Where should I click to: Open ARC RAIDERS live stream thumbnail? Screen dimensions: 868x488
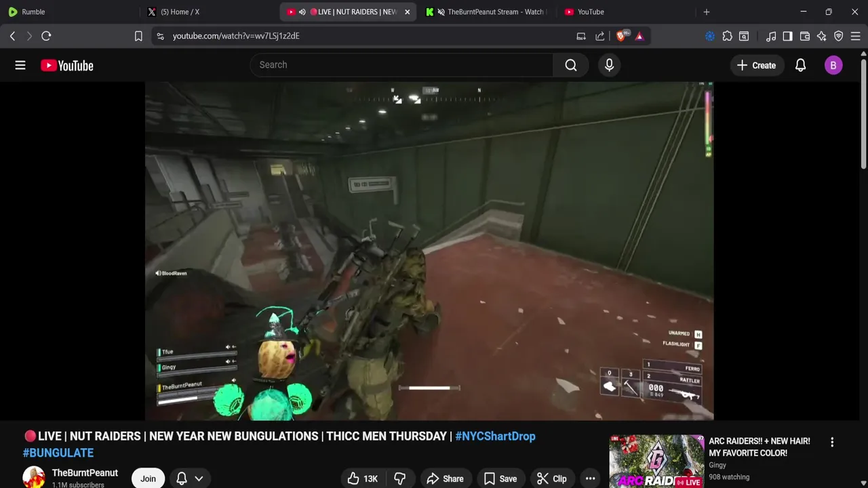pyautogui.click(x=656, y=462)
